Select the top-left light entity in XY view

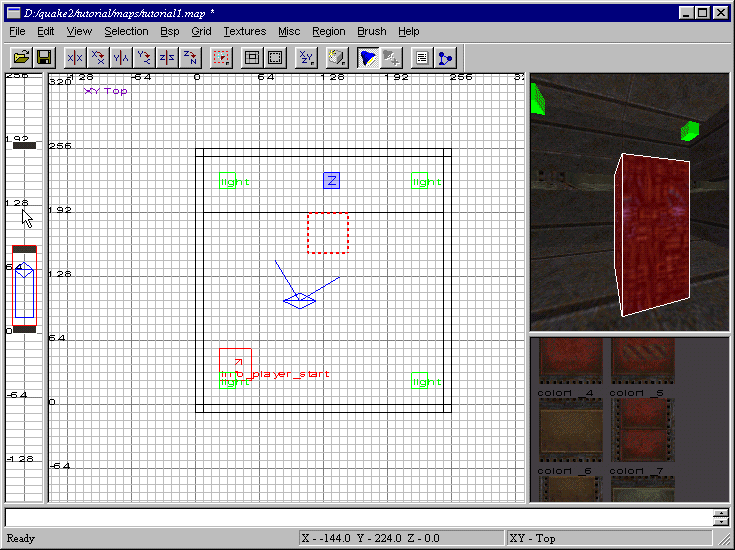[x=227, y=181]
